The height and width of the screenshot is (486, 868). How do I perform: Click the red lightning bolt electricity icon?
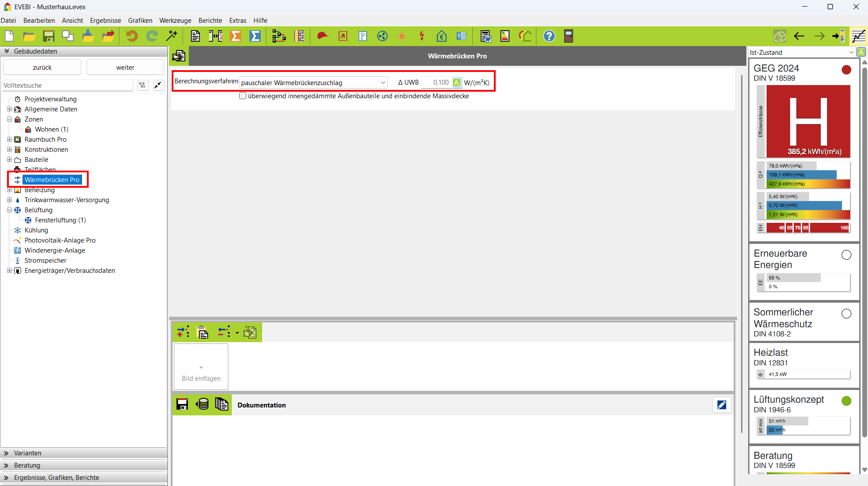[x=421, y=36]
